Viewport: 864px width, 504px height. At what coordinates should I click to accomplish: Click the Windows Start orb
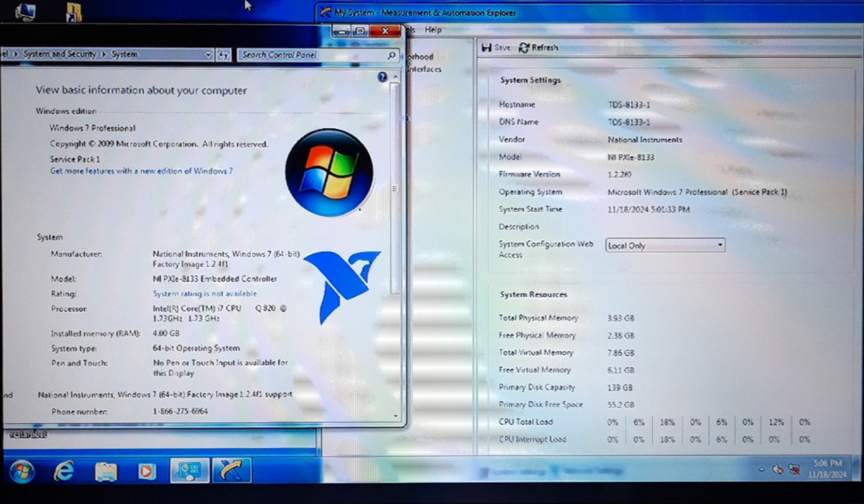coord(22,472)
